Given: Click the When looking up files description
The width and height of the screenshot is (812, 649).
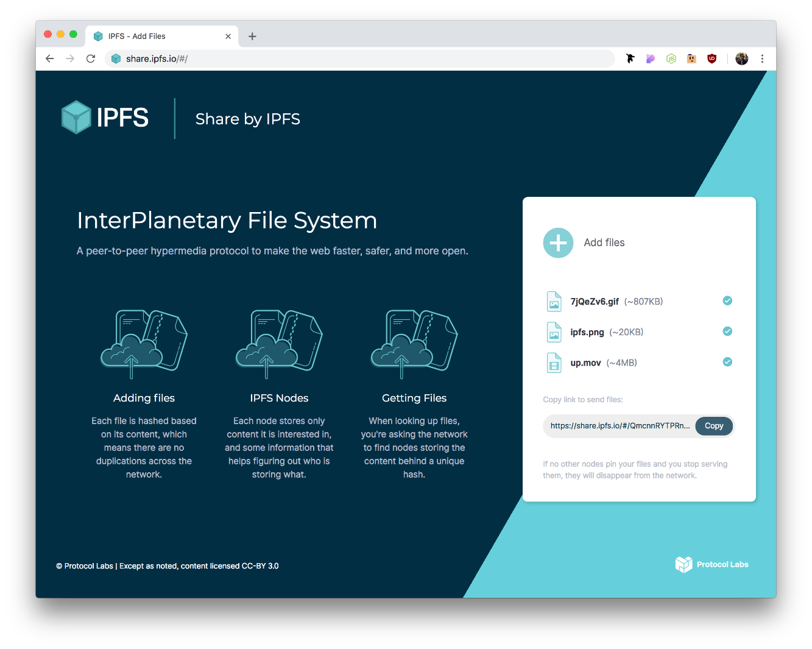Looking at the screenshot, I should coord(414,448).
